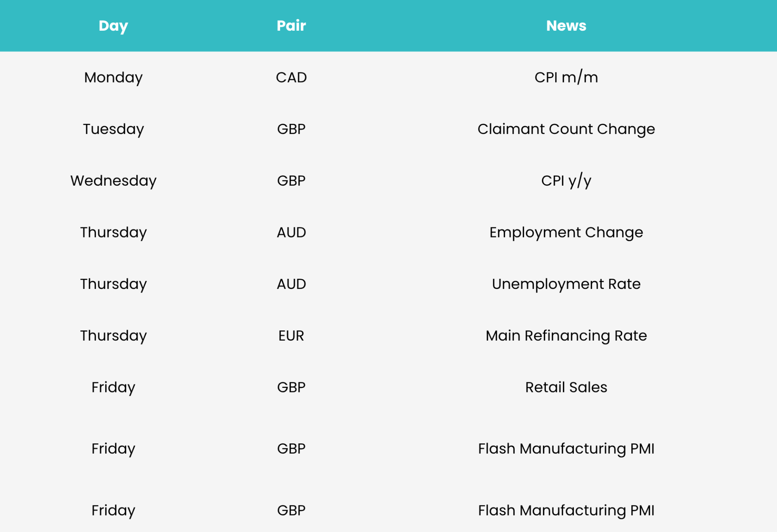Select the AUD cell beside Unemployment Rate
777x532 pixels.
coord(291,284)
